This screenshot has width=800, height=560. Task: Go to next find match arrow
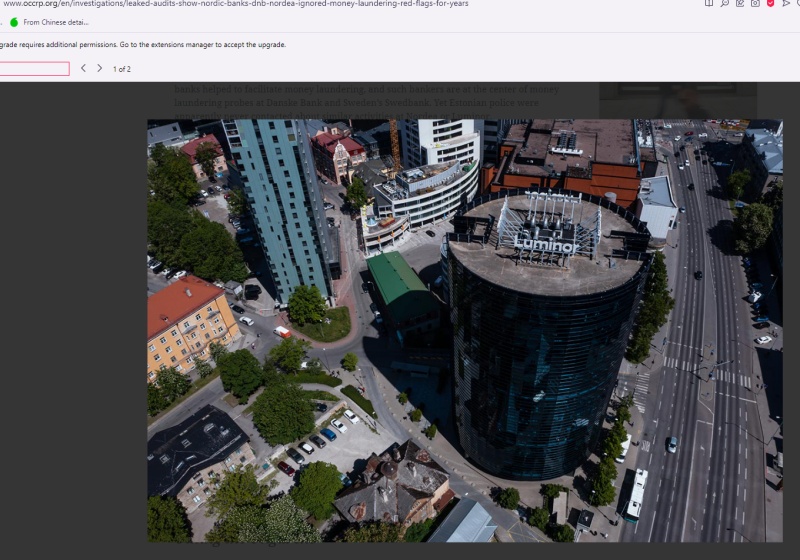click(99, 68)
